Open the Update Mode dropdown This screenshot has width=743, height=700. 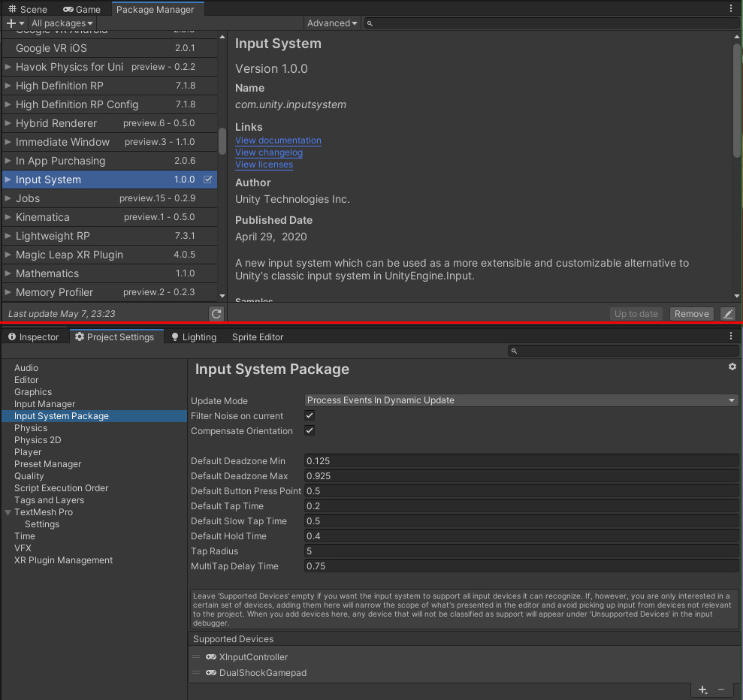[x=521, y=400]
